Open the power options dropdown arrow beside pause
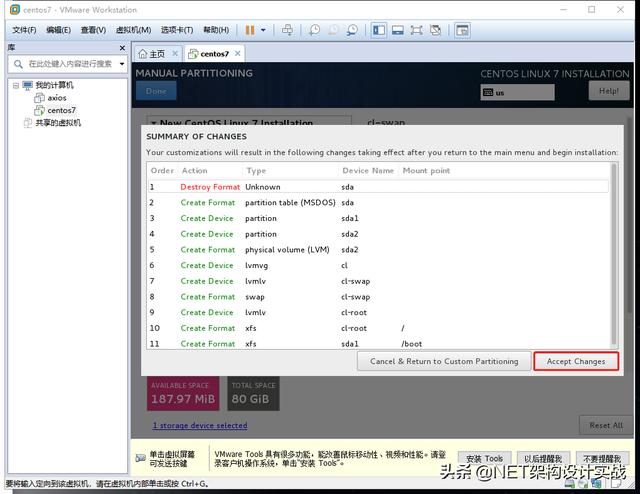 (x=263, y=30)
